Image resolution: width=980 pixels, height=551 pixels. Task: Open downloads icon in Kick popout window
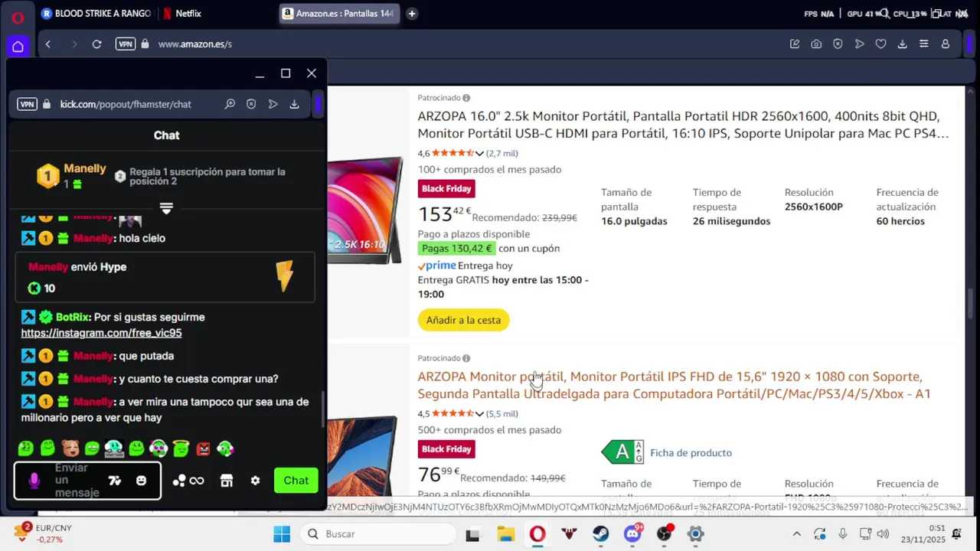(294, 104)
